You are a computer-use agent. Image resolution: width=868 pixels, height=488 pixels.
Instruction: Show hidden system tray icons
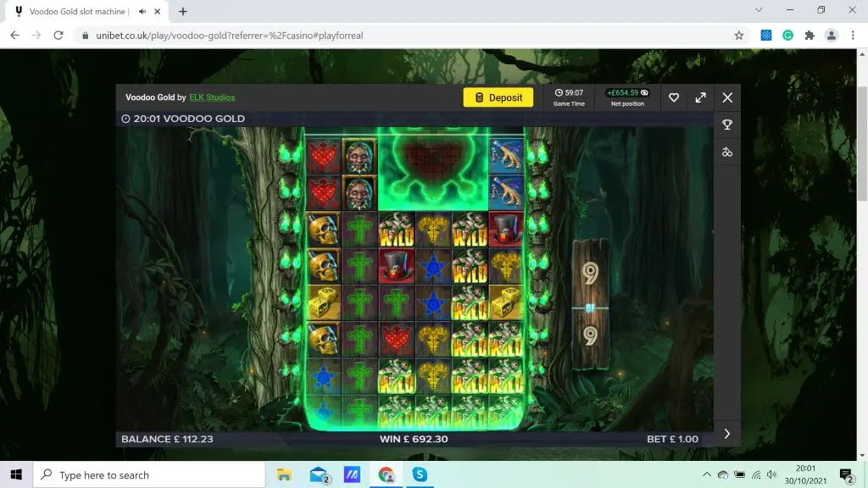click(x=706, y=474)
